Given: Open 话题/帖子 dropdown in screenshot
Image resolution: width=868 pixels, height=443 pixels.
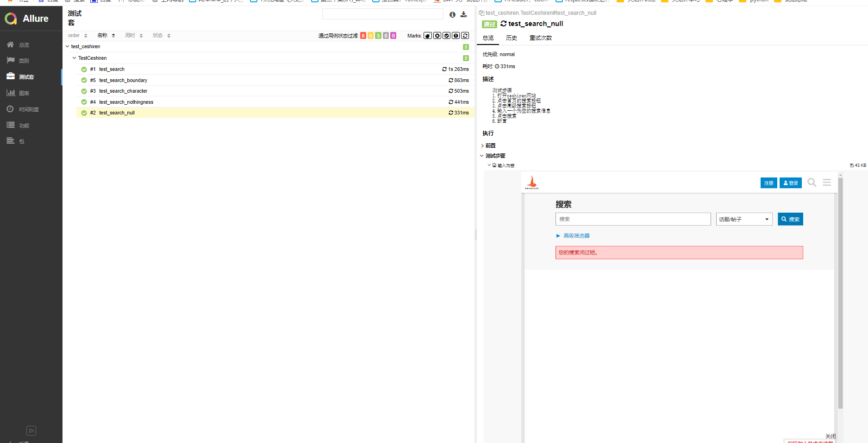Looking at the screenshot, I should [744, 219].
